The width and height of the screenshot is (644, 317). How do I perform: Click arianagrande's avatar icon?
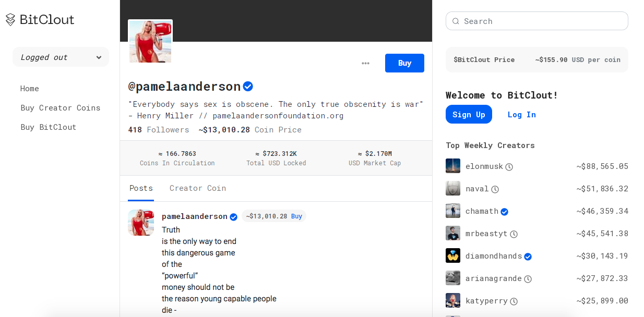click(453, 278)
